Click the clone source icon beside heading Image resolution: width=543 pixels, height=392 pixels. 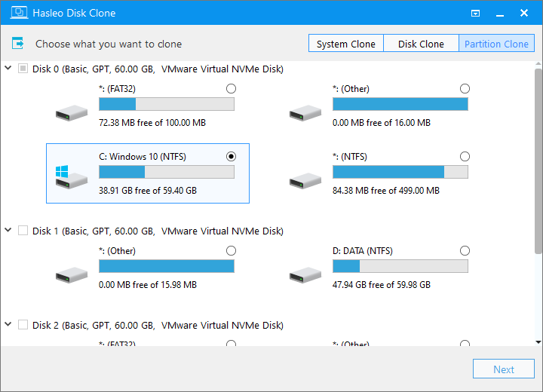pyautogui.click(x=17, y=43)
